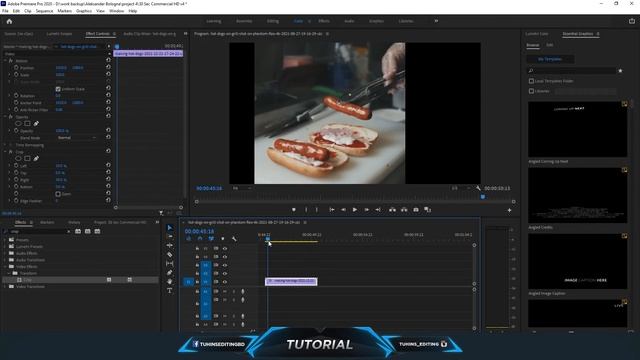The height and width of the screenshot is (360, 640).
Task: Open My Templates in Essential Graphics
Action: tap(550, 59)
